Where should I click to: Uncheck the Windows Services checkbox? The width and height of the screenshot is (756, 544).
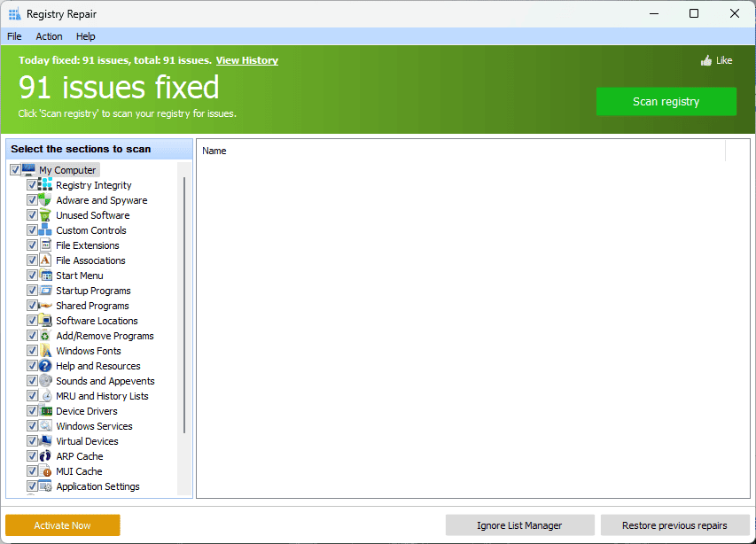(x=32, y=425)
